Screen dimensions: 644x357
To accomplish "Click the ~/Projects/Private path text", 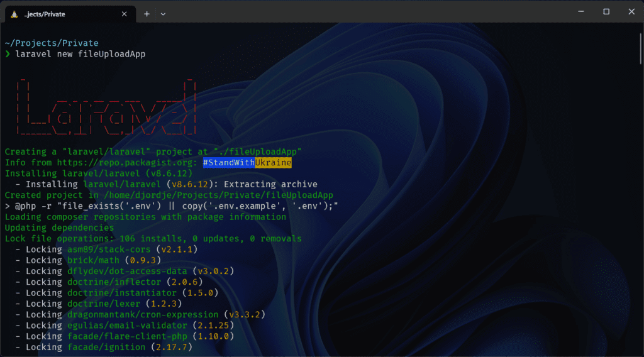I will pyautogui.click(x=52, y=43).
